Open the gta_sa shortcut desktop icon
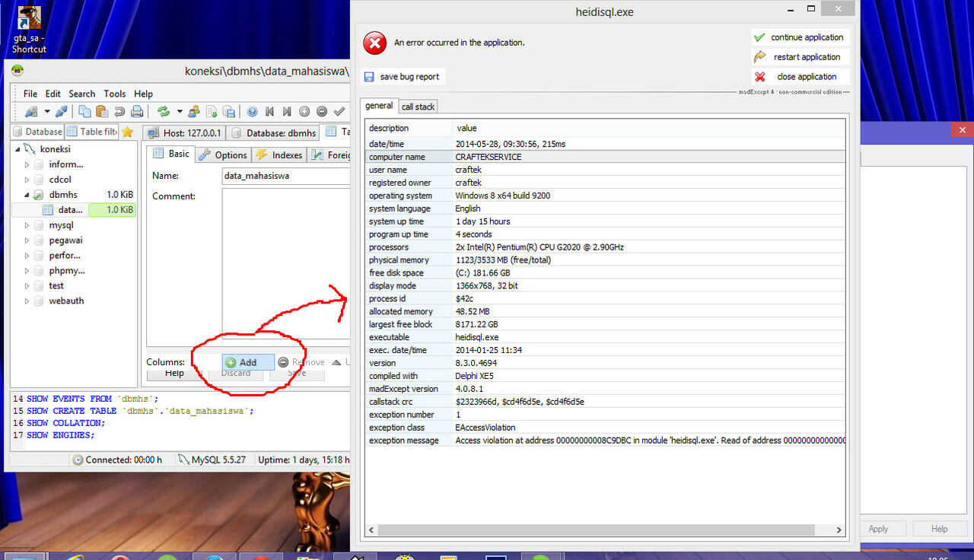Viewport: 974px width, 560px height. (29, 29)
